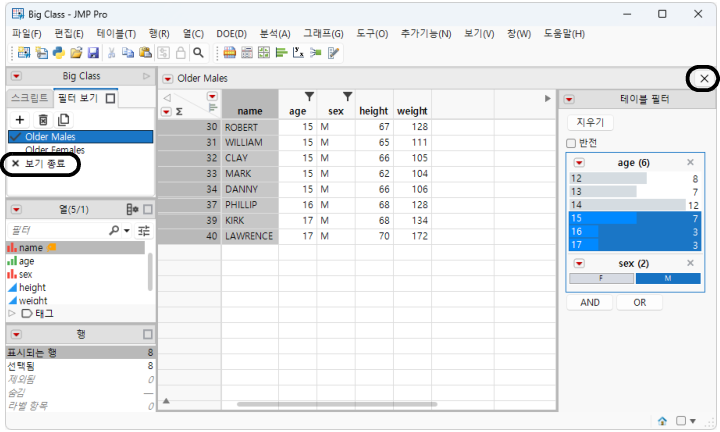Click the Python icon in the toolbar
Image resolution: width=720 pixels, height=432 pixels.
[59, 53]
